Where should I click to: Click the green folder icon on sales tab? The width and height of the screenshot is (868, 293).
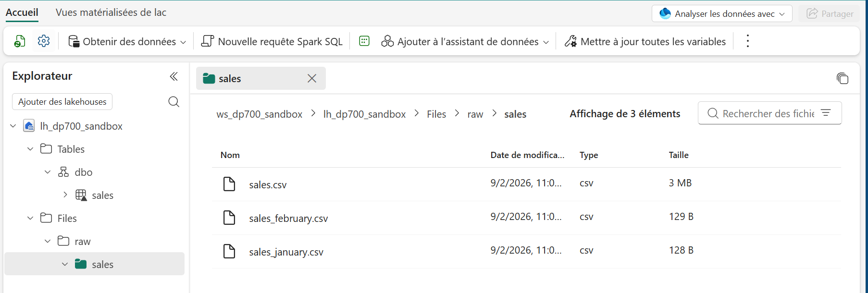coord(209,78)
